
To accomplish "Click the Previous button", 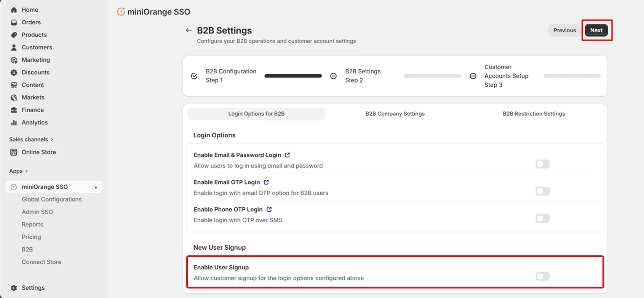I will (x=564, y=30).
